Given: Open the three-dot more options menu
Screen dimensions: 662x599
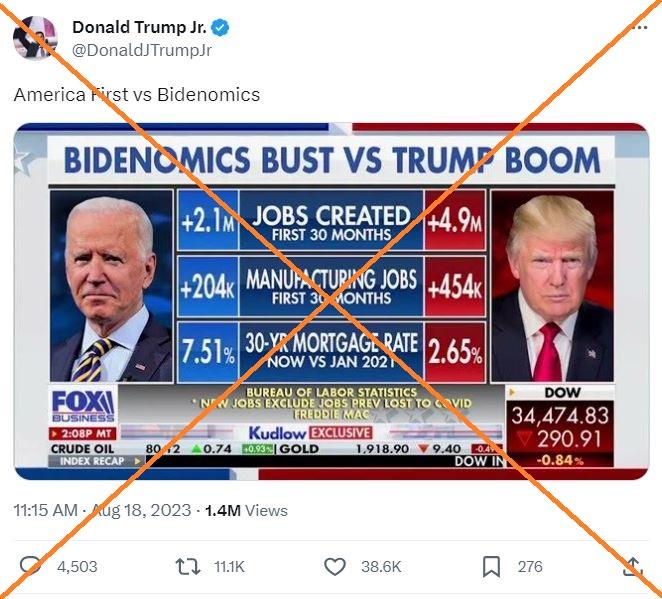Looking at the screenshot, I should 640,28.
